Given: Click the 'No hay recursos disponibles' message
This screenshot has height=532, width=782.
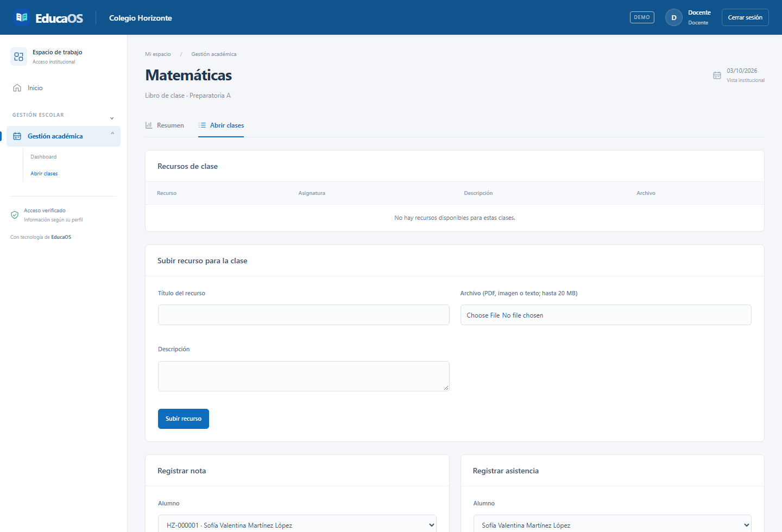Looking at the screenshot, I should 455,218.
